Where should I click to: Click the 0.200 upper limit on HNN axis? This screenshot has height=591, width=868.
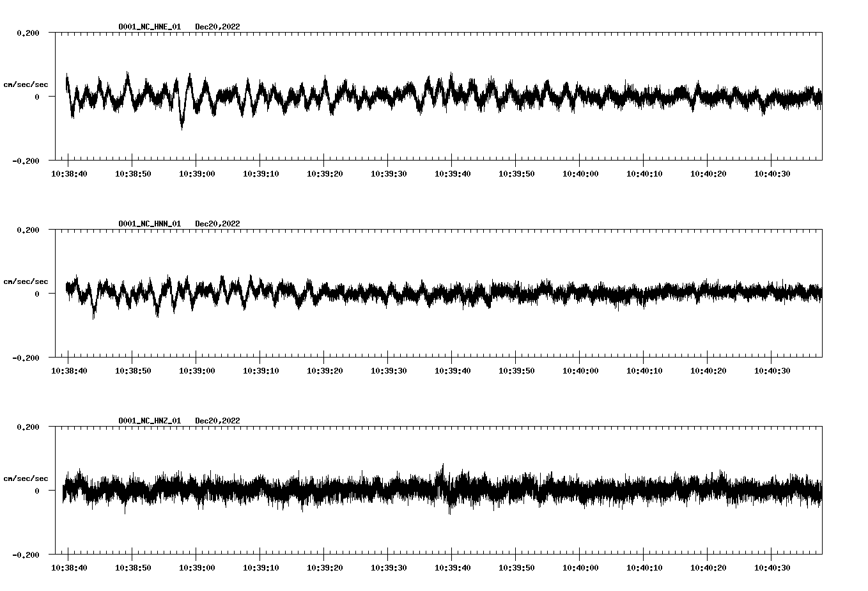[x=28, y=230]
